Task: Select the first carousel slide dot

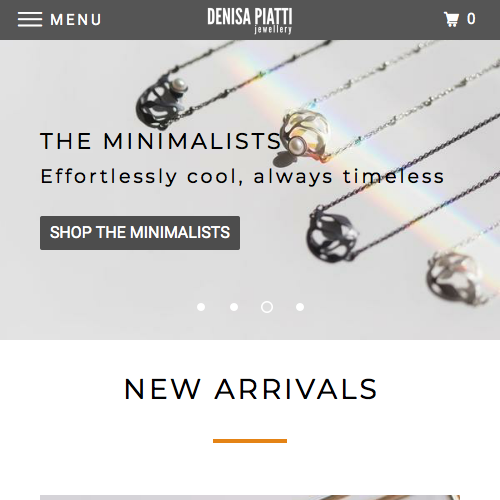Action: click(201, 307)
